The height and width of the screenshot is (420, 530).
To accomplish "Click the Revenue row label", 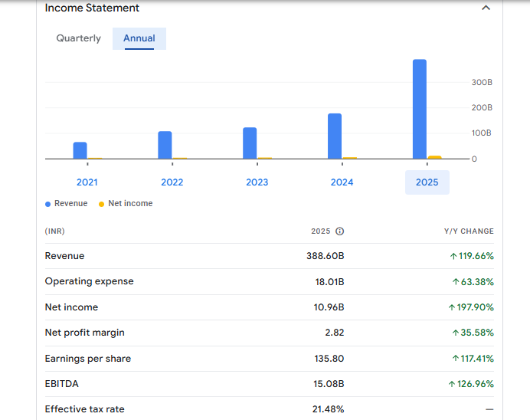I will click(65, 256).
